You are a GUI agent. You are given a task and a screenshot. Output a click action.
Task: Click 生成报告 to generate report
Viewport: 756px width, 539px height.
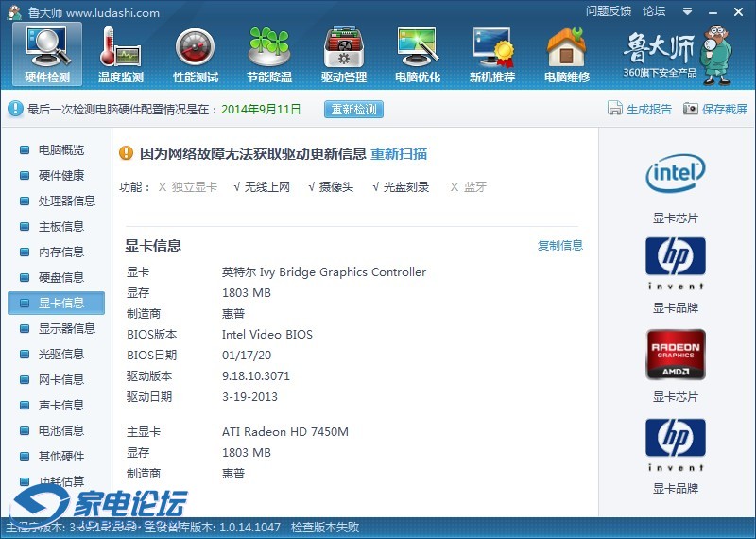[x=640, y=109]
